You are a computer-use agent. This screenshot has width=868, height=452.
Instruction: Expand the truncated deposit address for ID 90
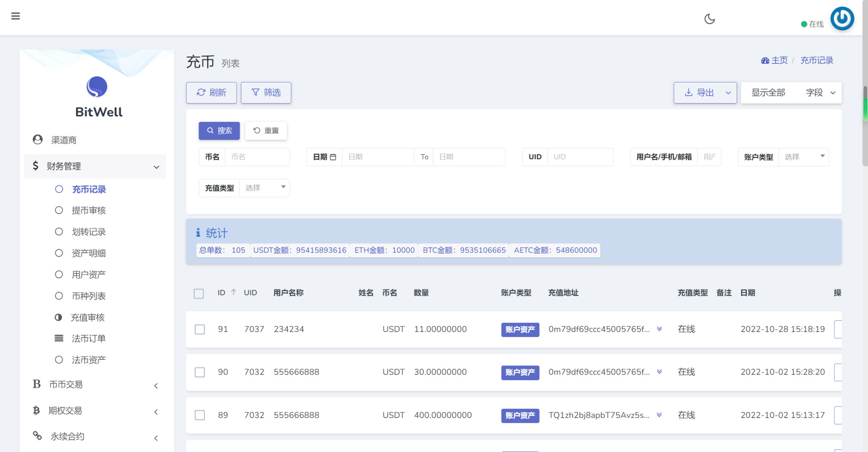[659, 373]
